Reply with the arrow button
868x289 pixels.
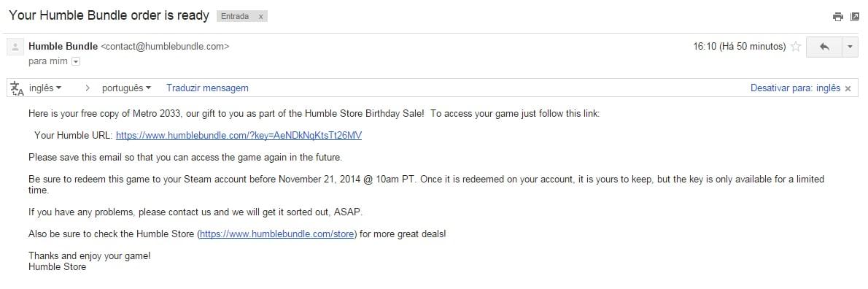point(824,47)
